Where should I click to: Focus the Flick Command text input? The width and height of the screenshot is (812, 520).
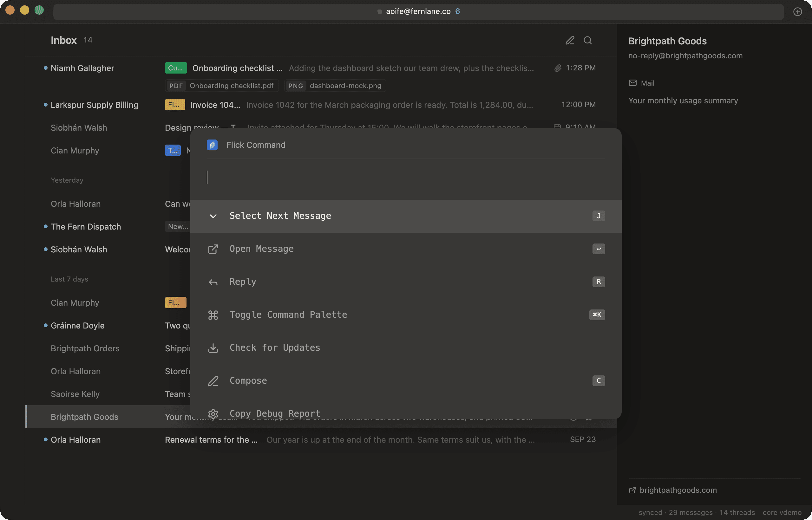pyautogui.click(x=406, y=177)
